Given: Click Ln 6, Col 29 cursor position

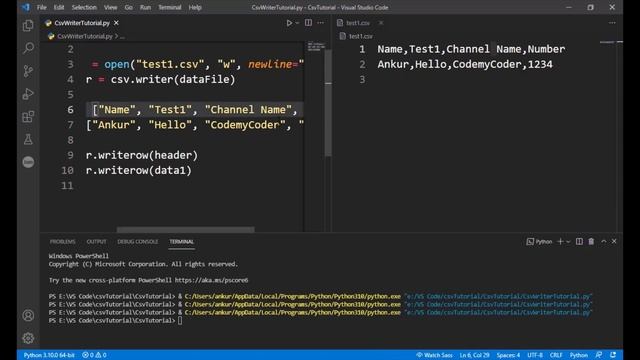Looking at the screenshot, I should 474,355.
